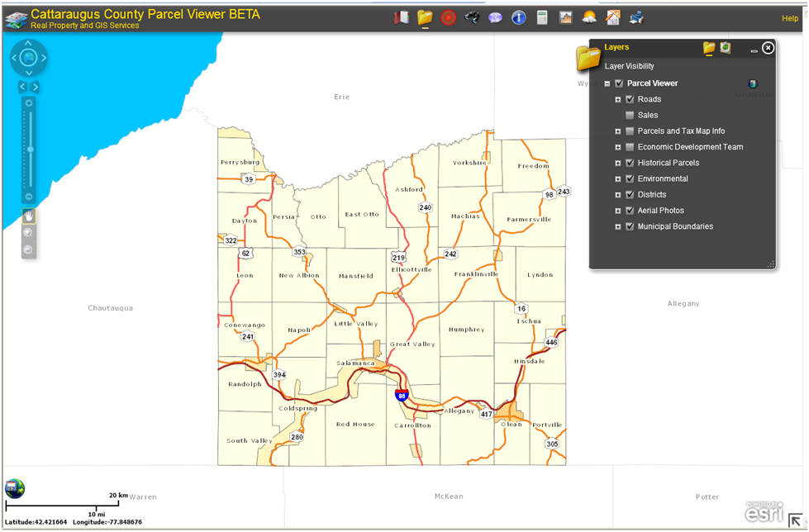This screenshot has height=532, width=809.
Task: Click the Parcel Viewer transparency options icon
Action: click(752, 83)
